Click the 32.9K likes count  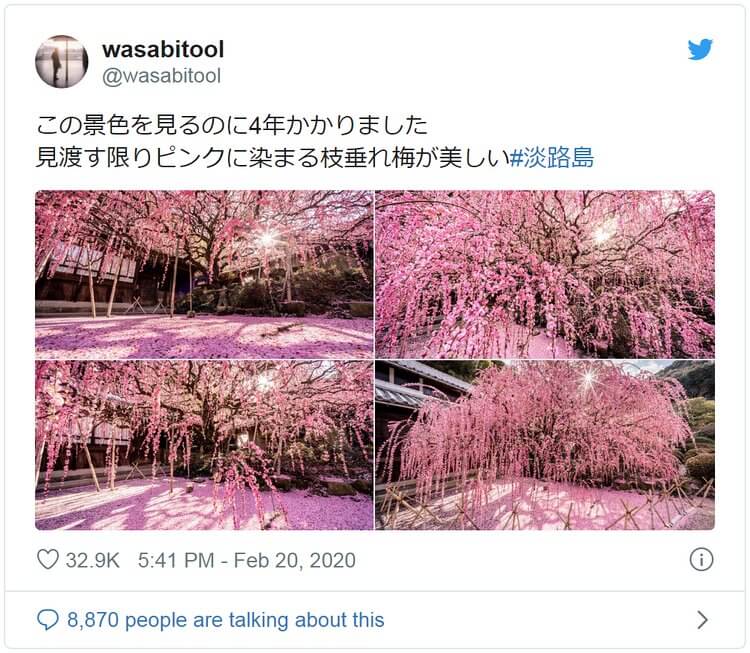pyautogui.click(x=92, y=560)
